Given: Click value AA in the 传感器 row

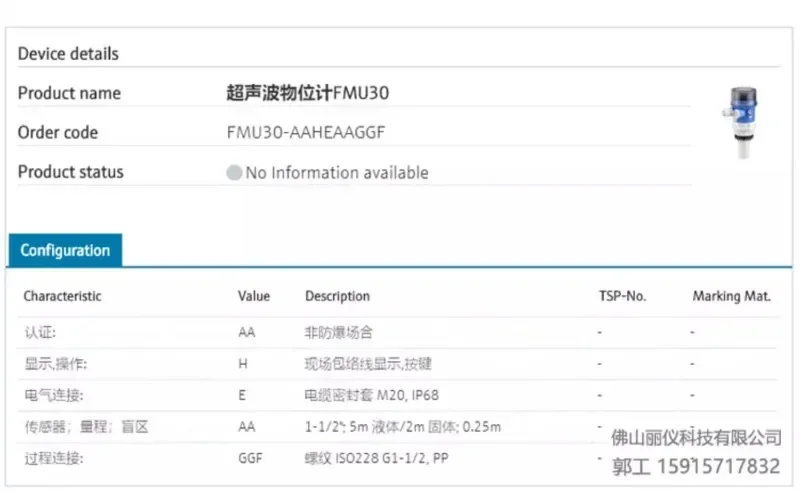Looking at the screenshot, I should [246, 427].
